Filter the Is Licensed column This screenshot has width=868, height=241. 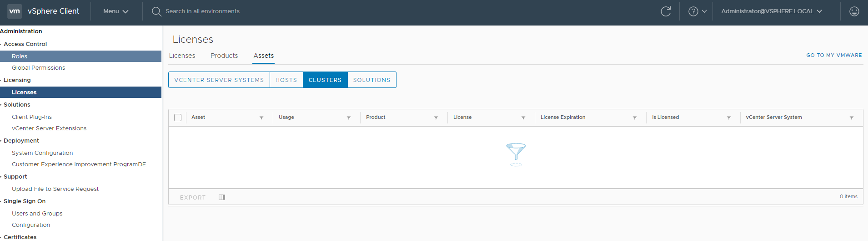point(729,118)
